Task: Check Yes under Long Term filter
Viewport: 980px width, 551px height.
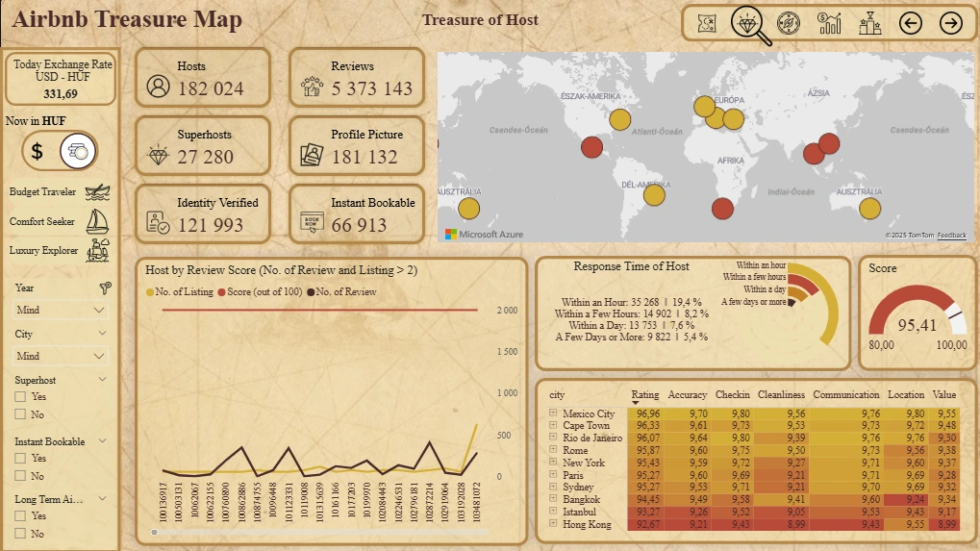Action: [x=21, y=516]
